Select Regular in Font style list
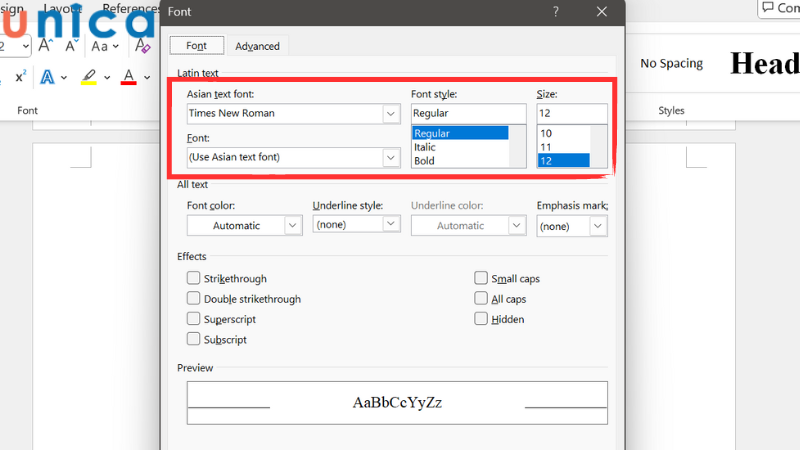800x450 pixels. coord(460,133)
